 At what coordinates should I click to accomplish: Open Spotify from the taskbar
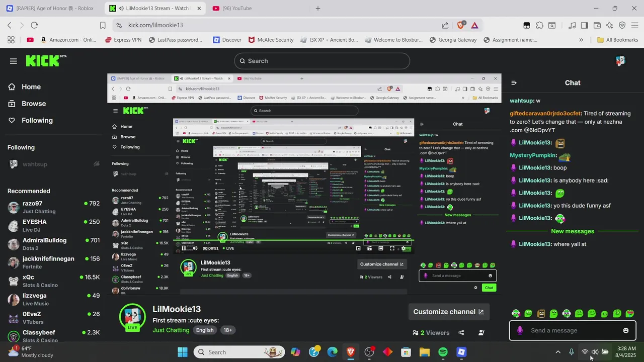(443, 352)
